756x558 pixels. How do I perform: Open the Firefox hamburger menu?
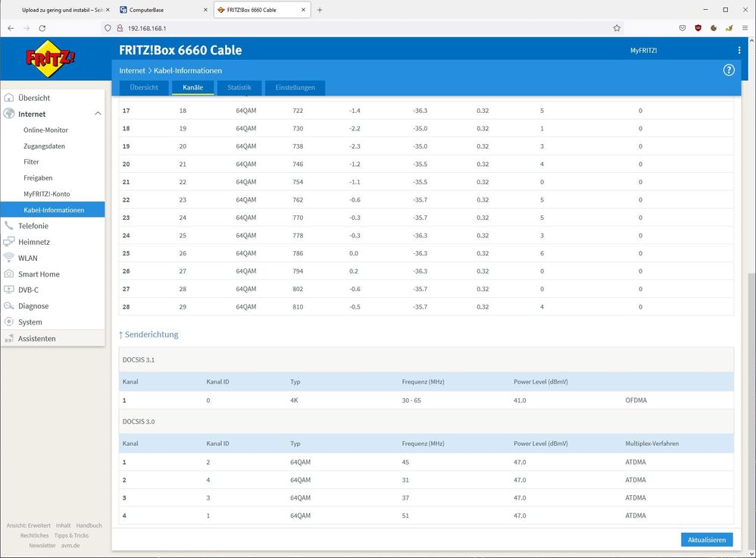745,28
